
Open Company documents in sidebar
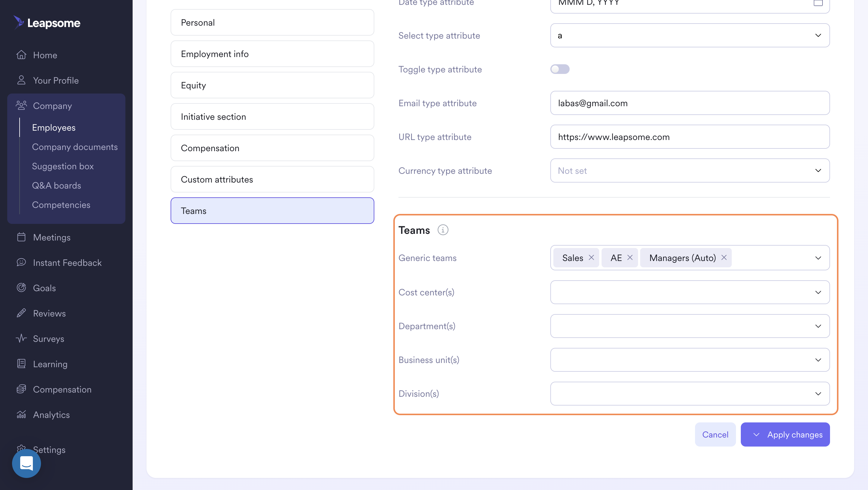click(x=75, y=147)
